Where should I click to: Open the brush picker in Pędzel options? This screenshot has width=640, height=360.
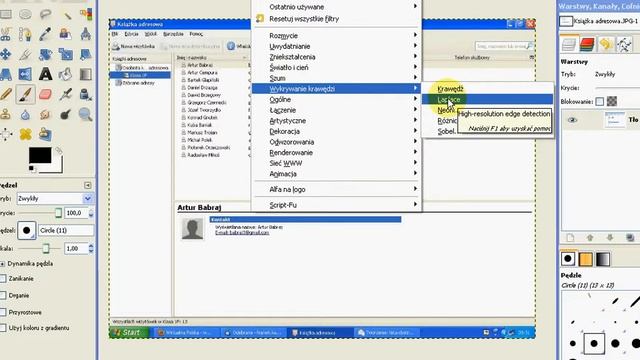click(x=27, y=231)
